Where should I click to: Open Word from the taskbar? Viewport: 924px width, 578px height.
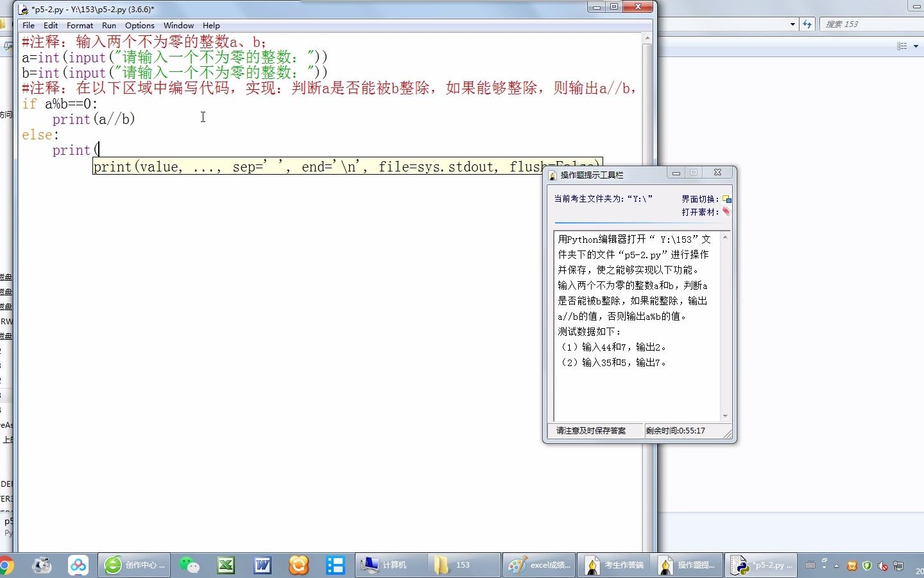(x=262, y=565)
